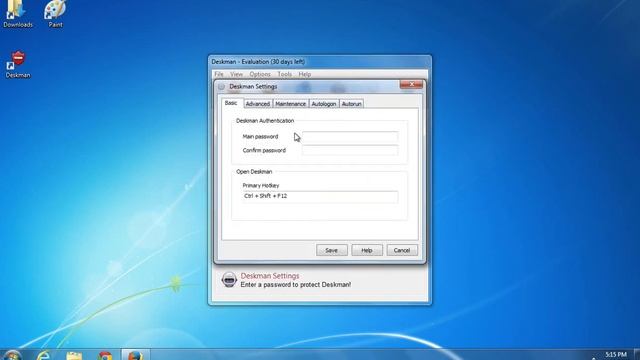Close the Deskman Settings dialog
The width and height of the screenshot is (640, 360).
click(411, 84)
